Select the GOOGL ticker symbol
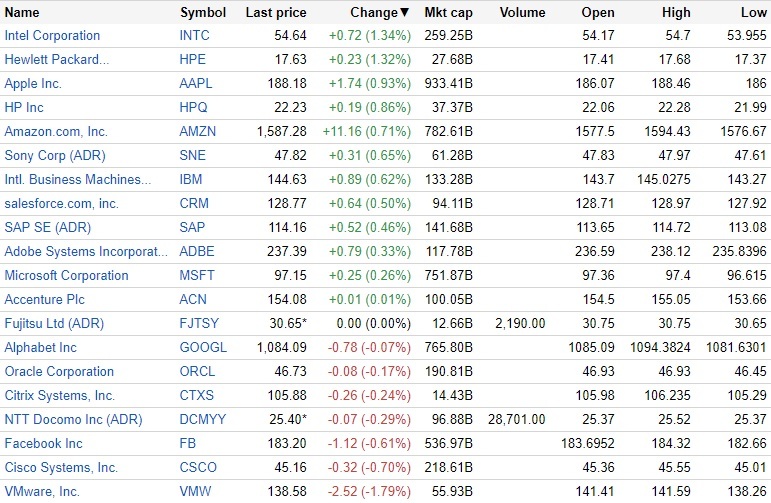 coord(203,348)
